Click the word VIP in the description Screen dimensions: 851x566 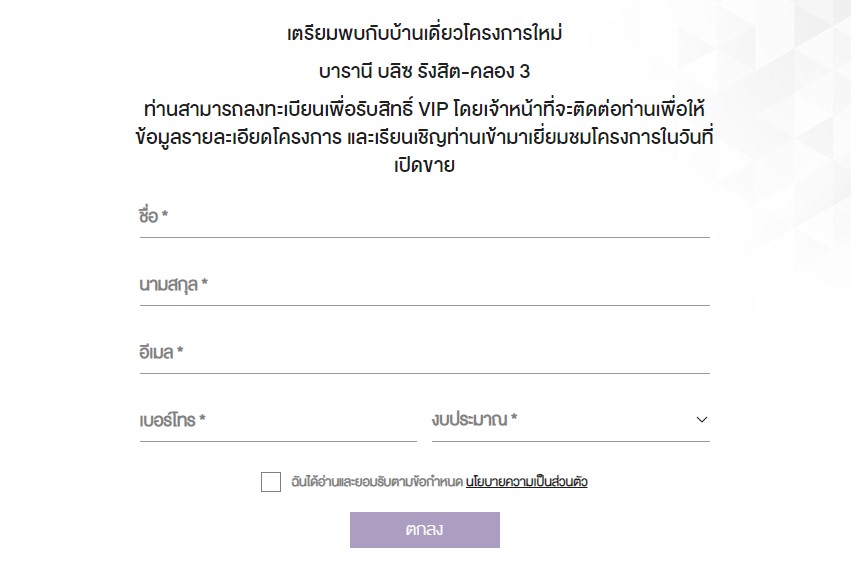point(433,110)
